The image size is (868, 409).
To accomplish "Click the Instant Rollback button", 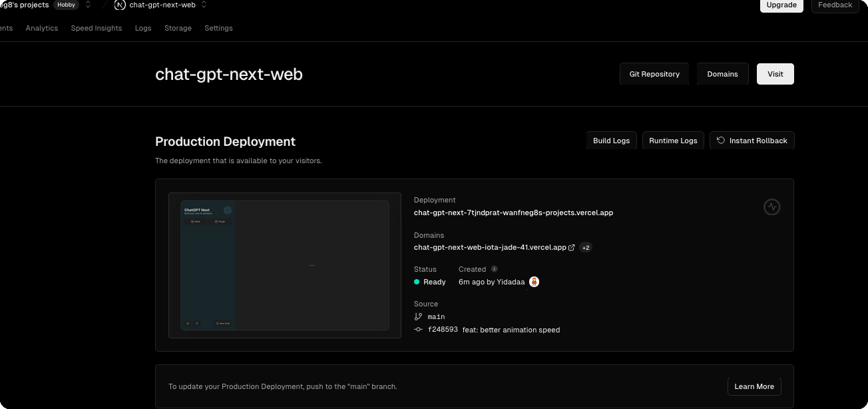I will tap(752, 141).
